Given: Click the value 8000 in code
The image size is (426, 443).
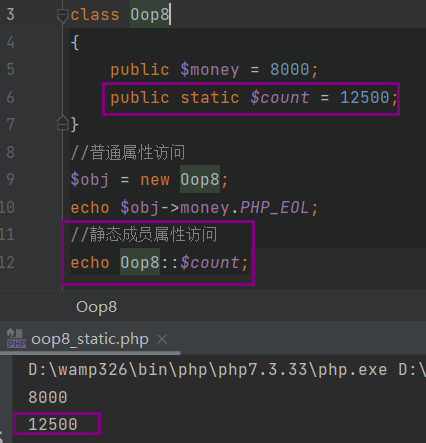Looking at the screenshot, I should tap(290, 69).
